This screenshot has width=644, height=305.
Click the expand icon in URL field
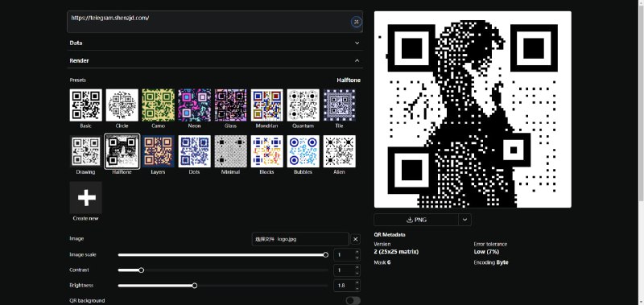356,22
